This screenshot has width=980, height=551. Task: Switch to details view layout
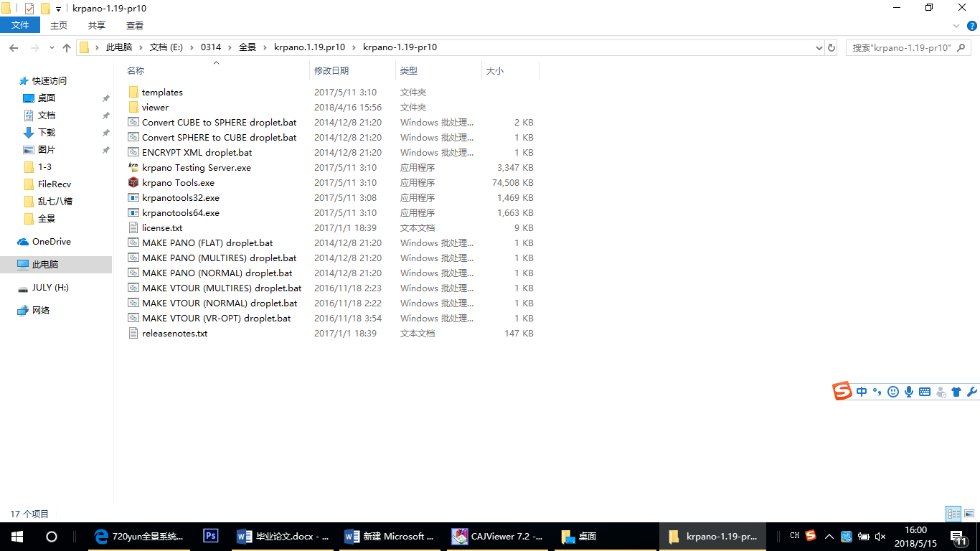(953, 514)
